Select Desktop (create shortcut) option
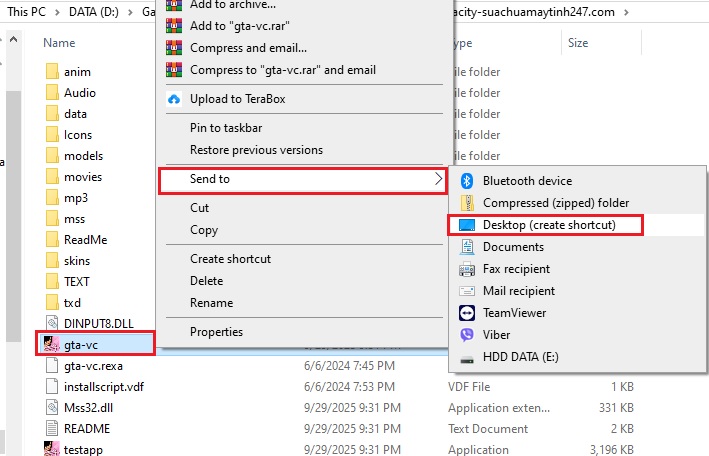This screenshot has height=456, width=709. click(548, 225)
